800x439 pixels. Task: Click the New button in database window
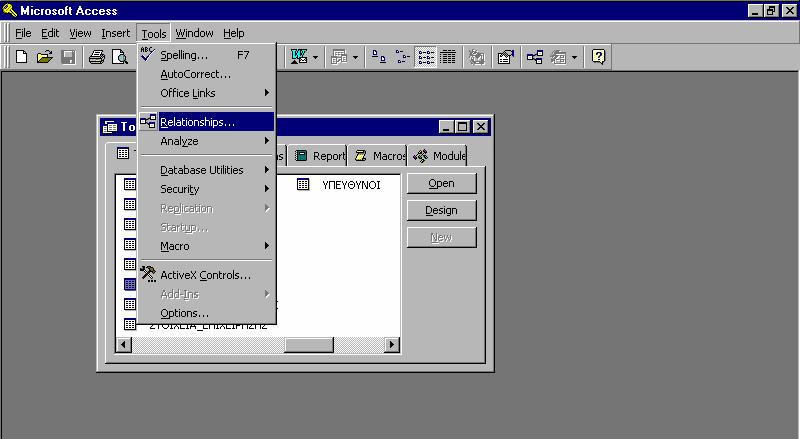click(441, 237)
